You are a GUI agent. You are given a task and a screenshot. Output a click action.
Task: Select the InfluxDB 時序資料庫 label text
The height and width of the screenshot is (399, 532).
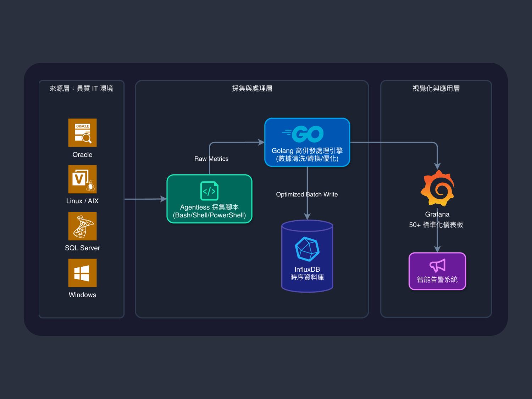pyautogui.click(x=307, y=273)
